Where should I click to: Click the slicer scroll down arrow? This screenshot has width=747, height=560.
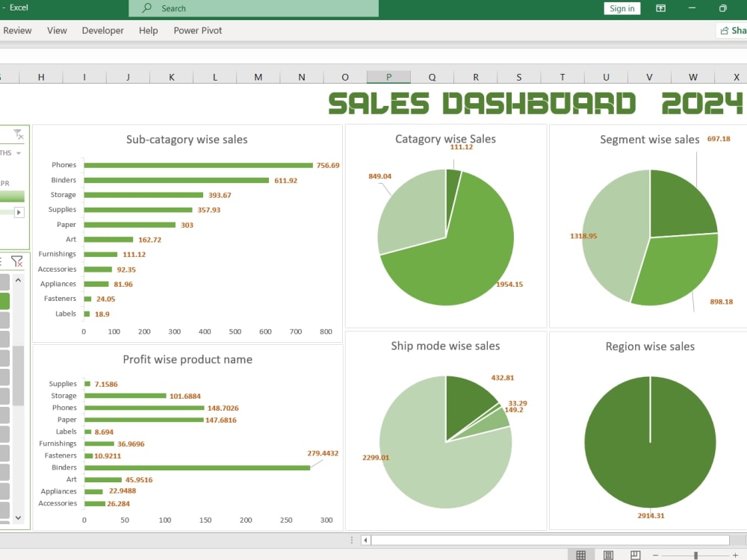pyautogui.click(x=18, y=517)
